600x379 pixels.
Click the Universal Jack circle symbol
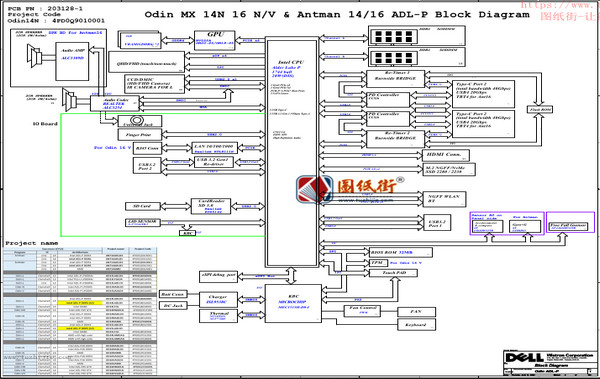coord(137,121)
